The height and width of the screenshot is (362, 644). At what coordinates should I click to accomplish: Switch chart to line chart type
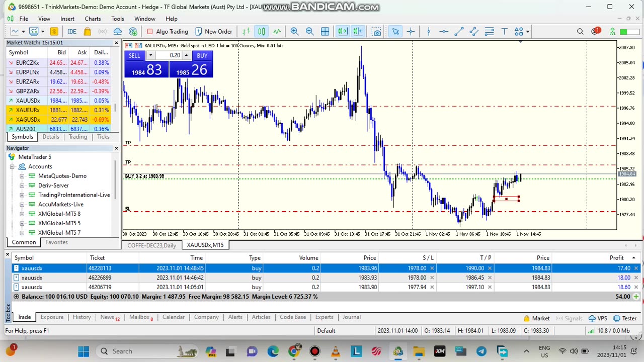277,31
